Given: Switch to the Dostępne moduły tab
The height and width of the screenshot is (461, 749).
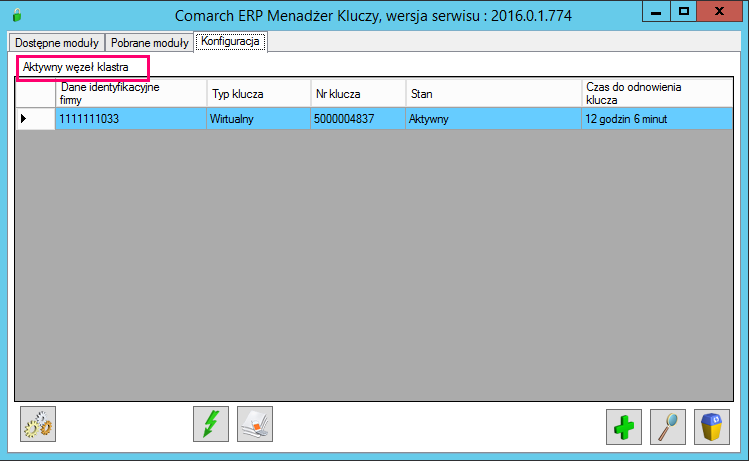Looking at the screenshot, I should point(56,43).
